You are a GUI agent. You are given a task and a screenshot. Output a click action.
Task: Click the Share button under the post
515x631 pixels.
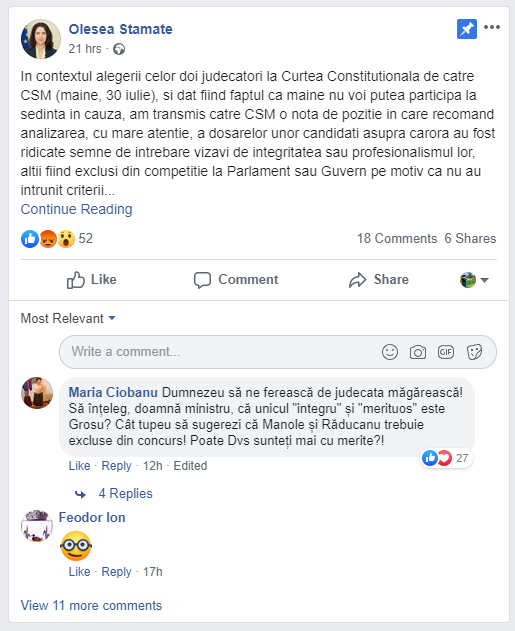379,280
